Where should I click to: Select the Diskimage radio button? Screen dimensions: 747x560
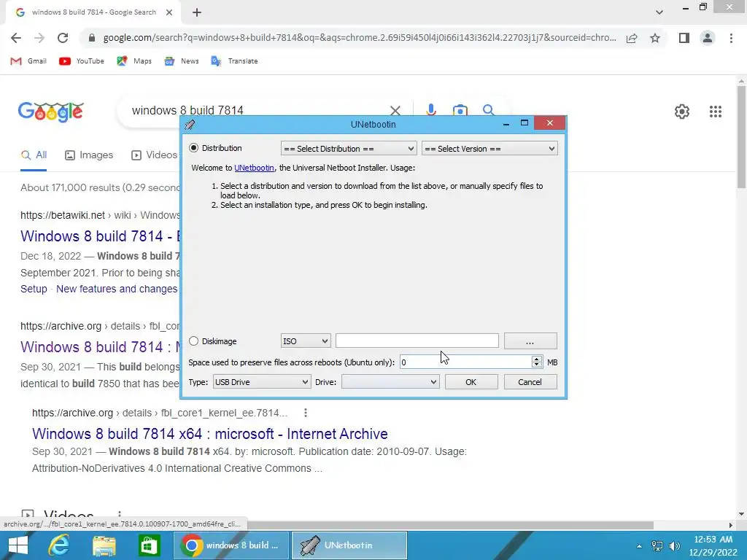(x=194, y=341)
